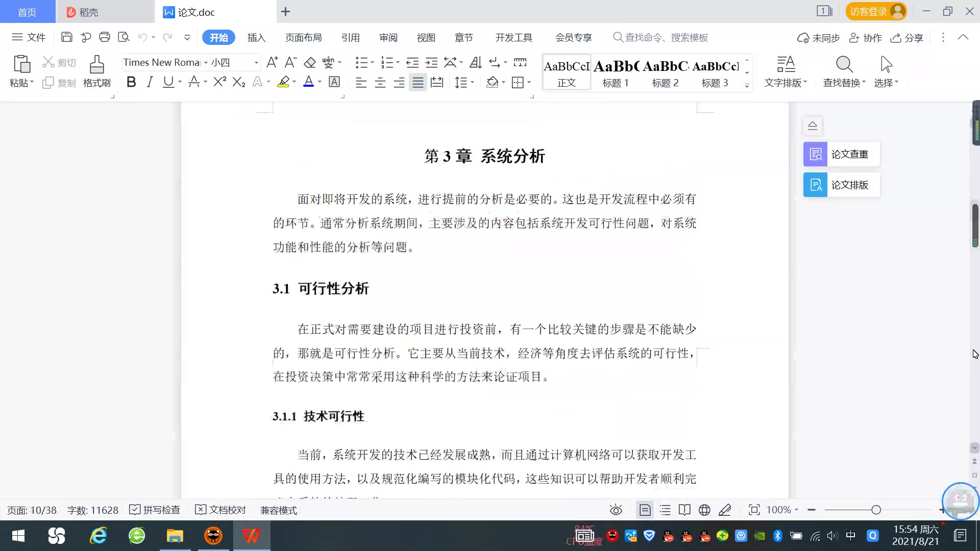Apply center alignment to paragraph
Viewport: 980px width, 551px height.
tap(380, 83)
